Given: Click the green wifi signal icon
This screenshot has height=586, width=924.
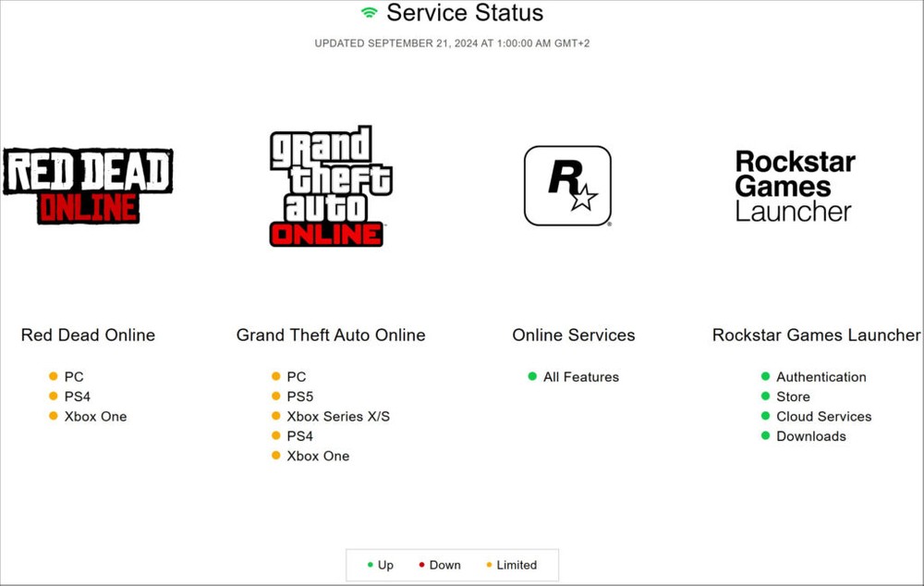Looking at the screenshot, I should pyautogui.click(x=370, y=12).
